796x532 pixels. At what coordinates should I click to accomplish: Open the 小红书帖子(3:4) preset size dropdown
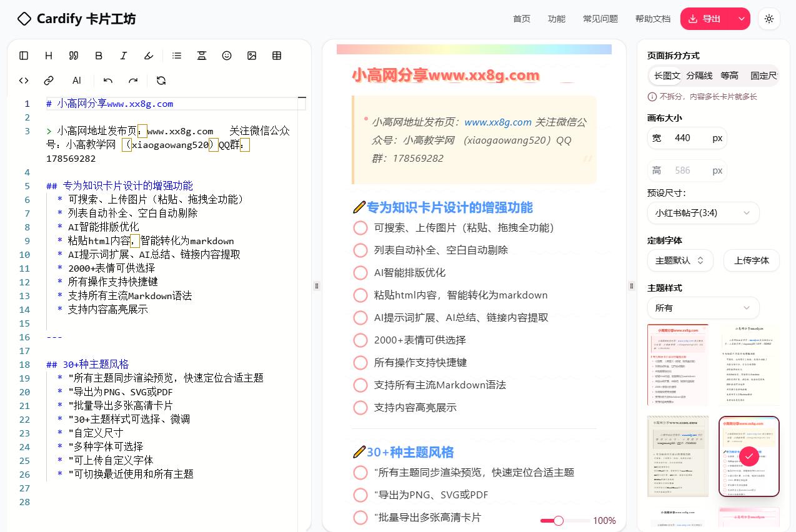[x=703, y=213]
